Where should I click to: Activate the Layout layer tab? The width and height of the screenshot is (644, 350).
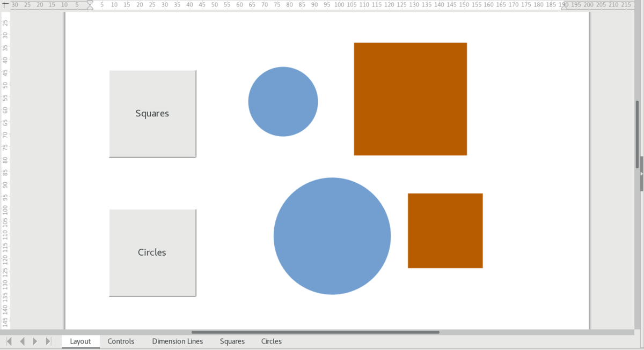pyautogui.click(x=80, y=341)
